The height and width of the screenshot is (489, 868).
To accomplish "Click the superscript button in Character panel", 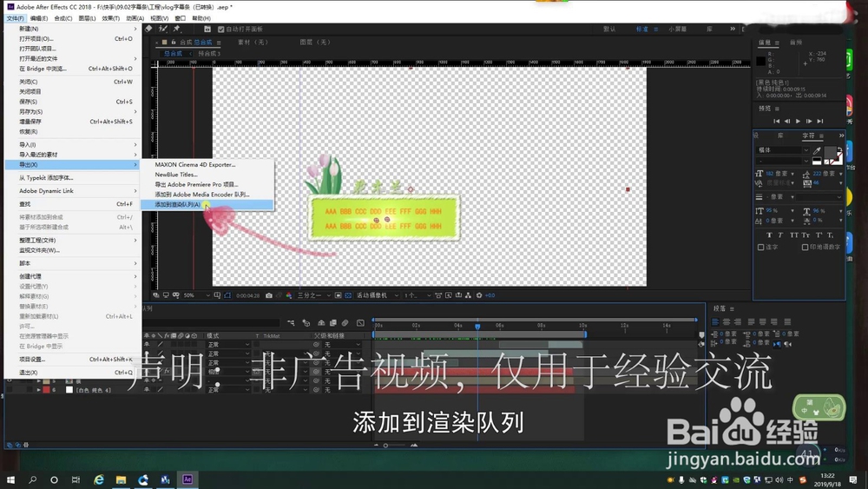I will (x=819, y=235).
